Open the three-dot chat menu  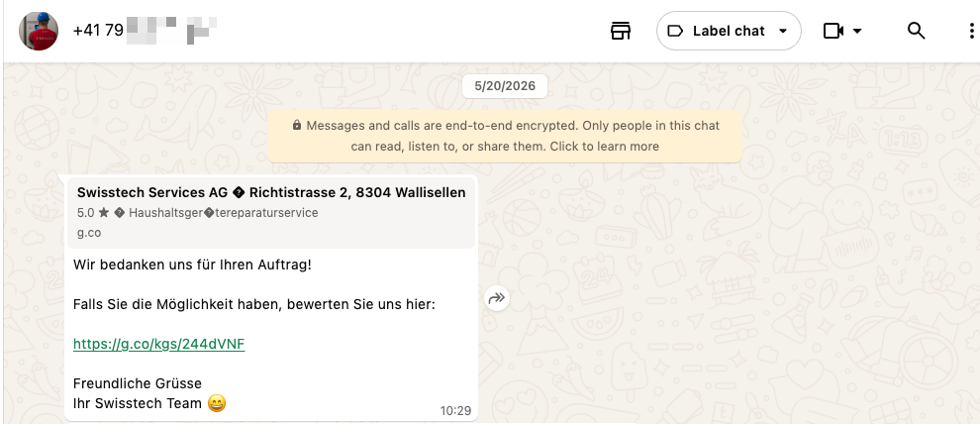point(971,31)
